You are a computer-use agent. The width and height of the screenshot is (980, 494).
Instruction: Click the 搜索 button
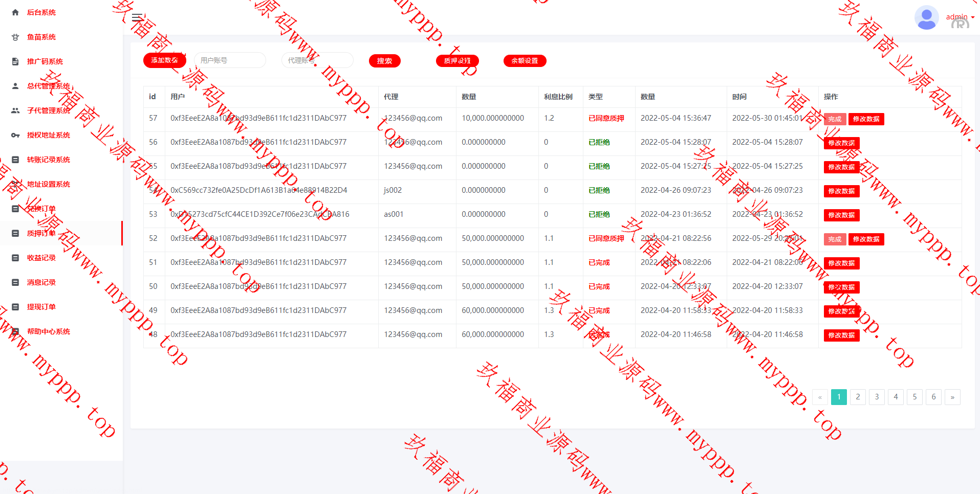(x=384, y=61)
